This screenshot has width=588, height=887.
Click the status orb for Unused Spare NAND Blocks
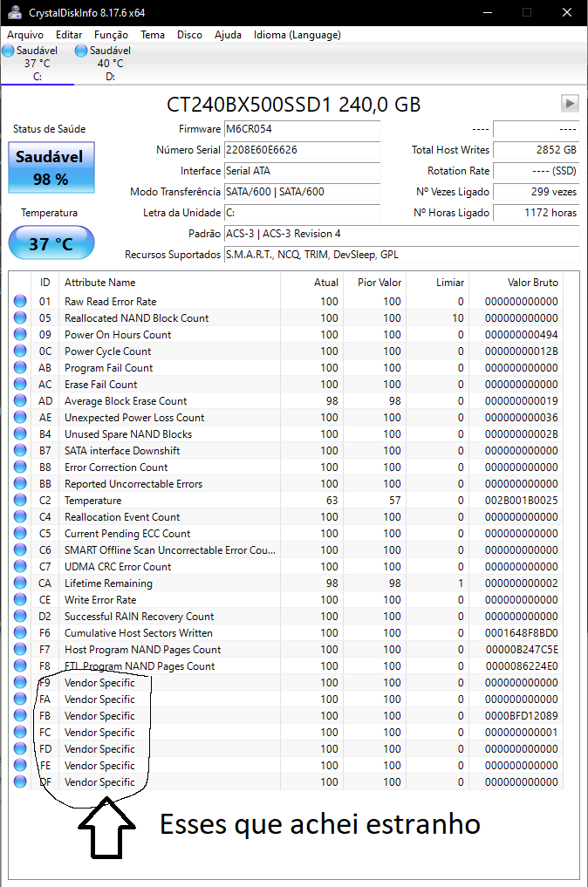(x=20, y=433)
